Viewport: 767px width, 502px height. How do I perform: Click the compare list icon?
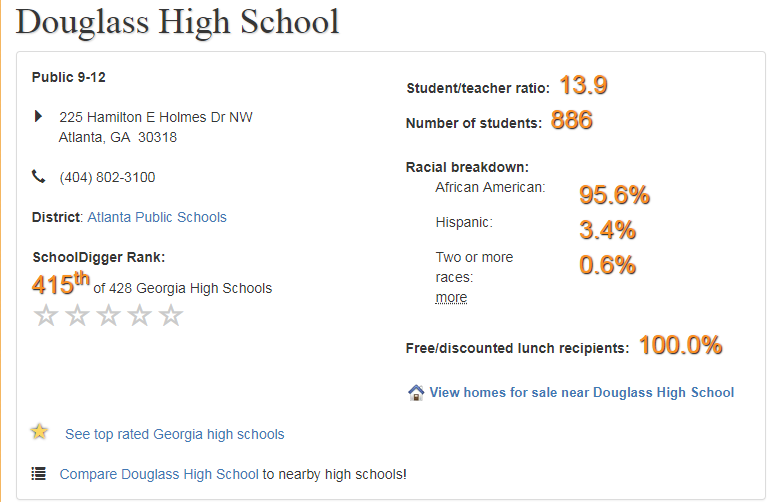[x=39, y=474]
